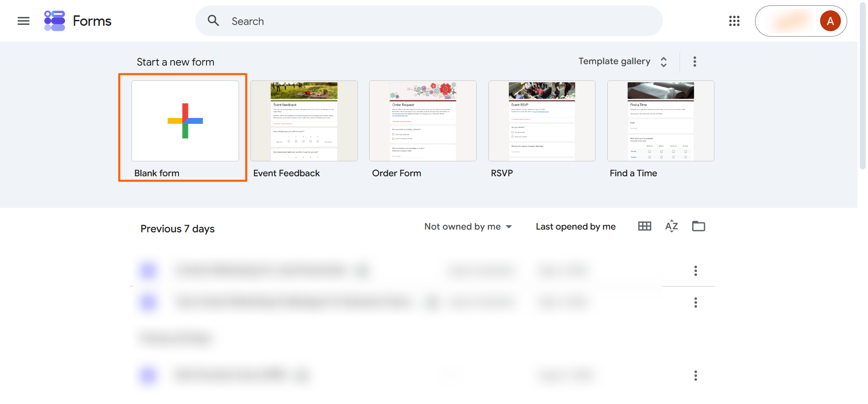
Task: Open the A-Z sort options
Action: [671, 226]
